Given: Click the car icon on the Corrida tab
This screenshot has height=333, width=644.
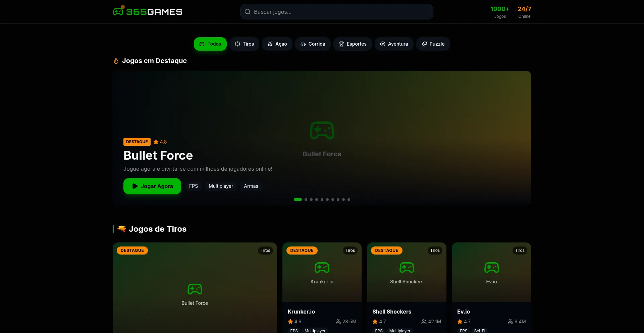Looking at the screenshot, I should point(303,44).
